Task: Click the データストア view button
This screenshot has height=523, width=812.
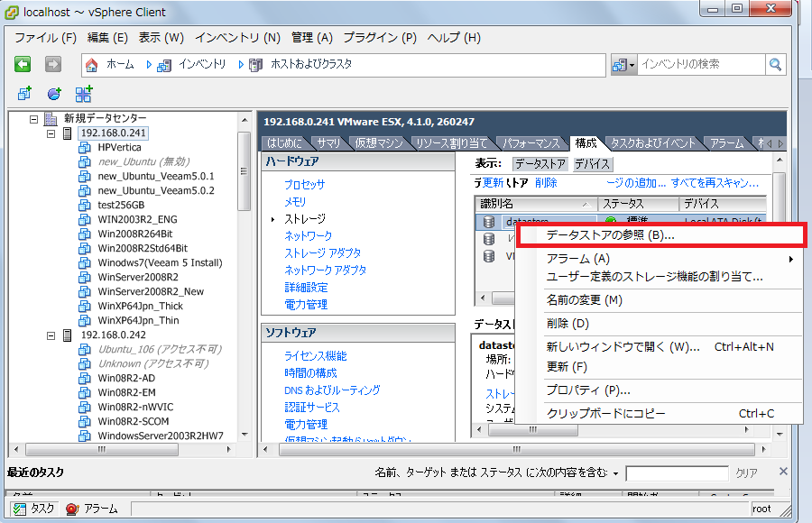Action: pyautogui.click(x=540, y=164)
